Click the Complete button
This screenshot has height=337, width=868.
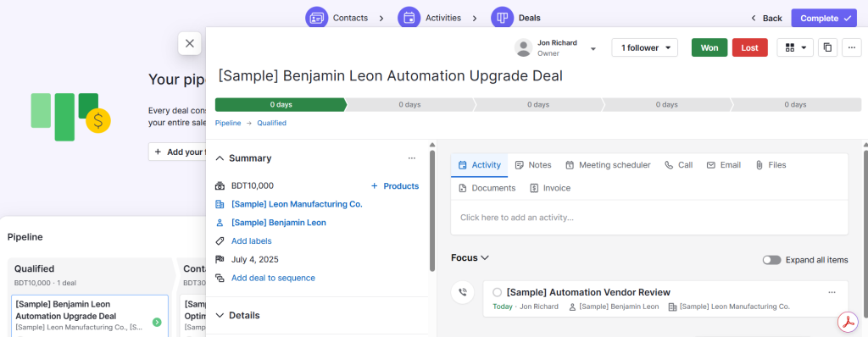pyautogui.click(x=824, y=19)
